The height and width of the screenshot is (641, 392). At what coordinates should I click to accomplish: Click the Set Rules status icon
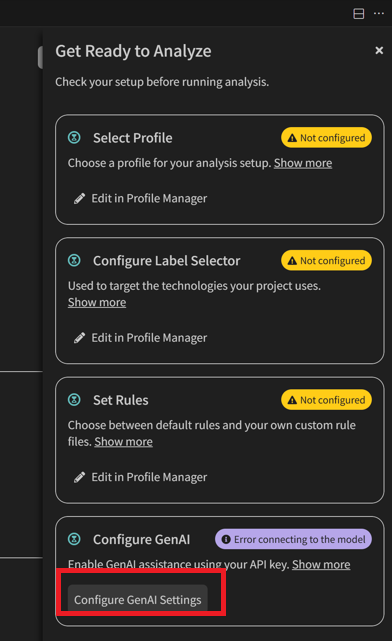pyautogui.click(x=74, y=399)
